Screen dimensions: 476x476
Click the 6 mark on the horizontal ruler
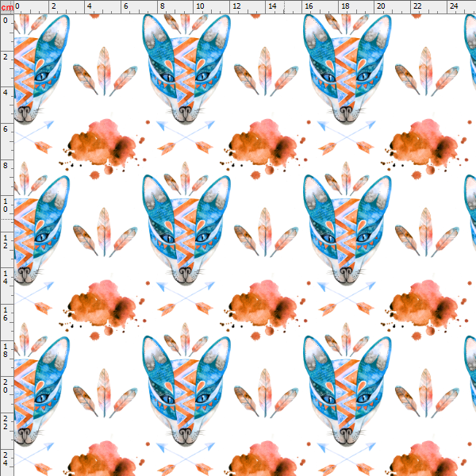coord(125,6)
